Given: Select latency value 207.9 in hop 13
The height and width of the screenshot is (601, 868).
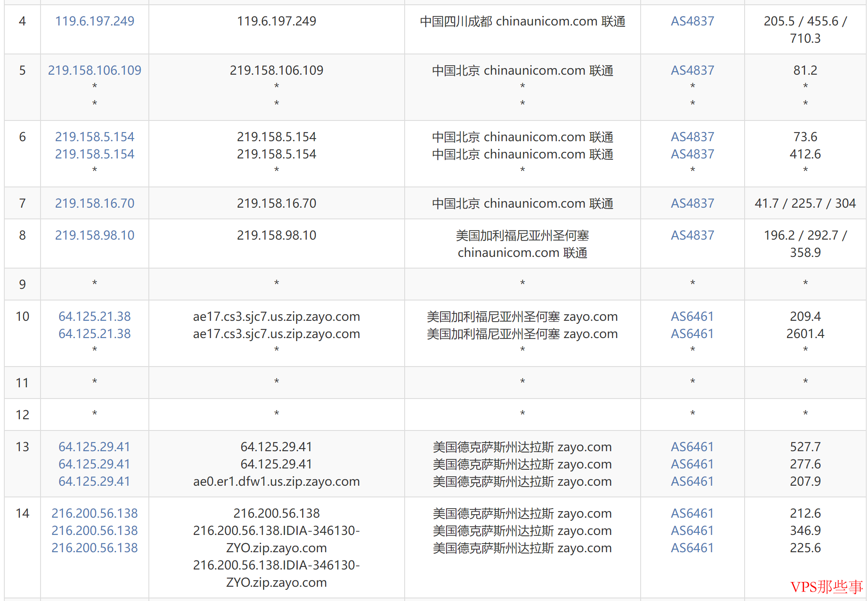Looking at the screenshot, I should (x=805, y=481).
